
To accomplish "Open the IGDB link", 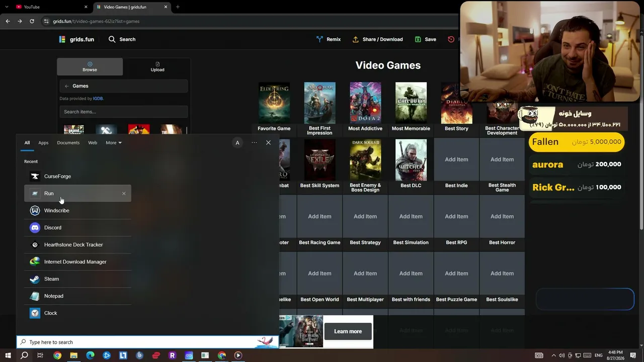I will (x=98, y=99).
